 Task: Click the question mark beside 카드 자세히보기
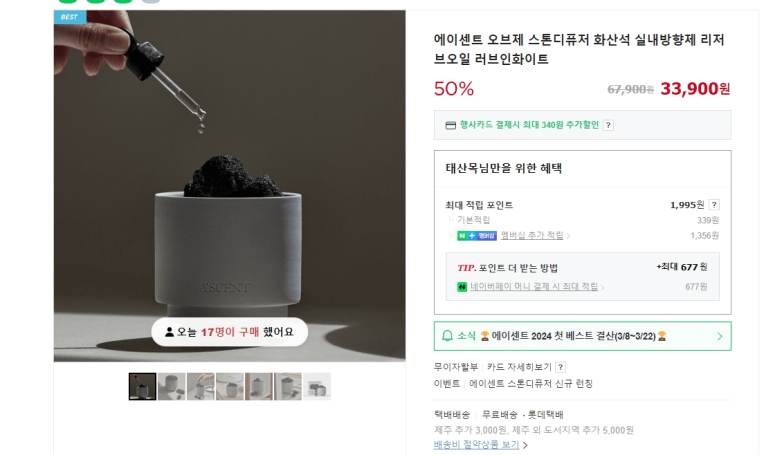tap(560, 367)
